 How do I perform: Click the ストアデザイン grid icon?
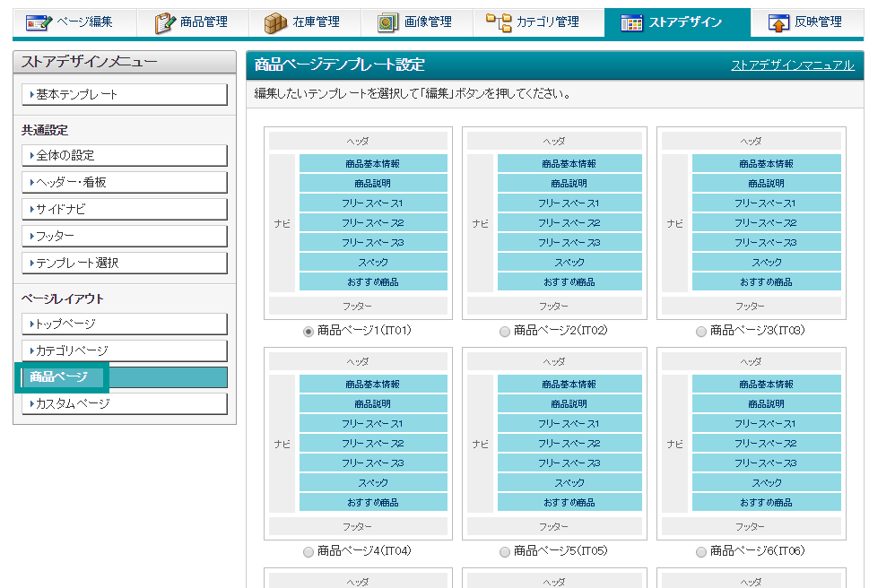(632, 22)
